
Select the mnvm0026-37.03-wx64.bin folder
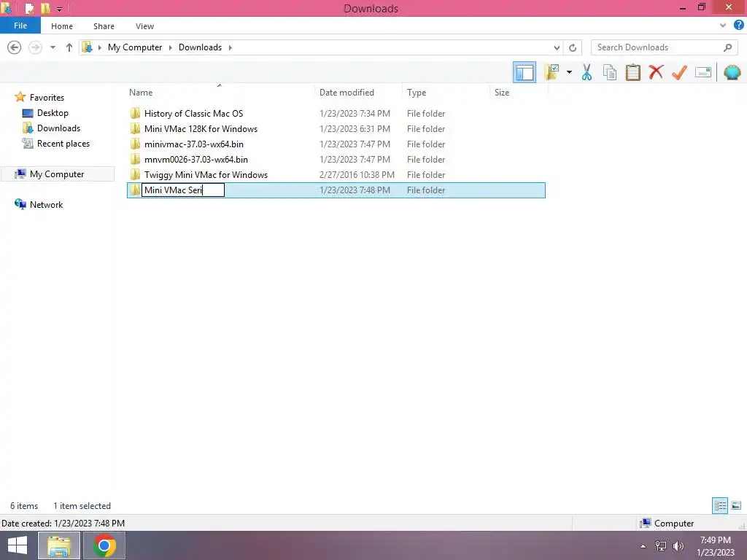click(x=196, y=159)
